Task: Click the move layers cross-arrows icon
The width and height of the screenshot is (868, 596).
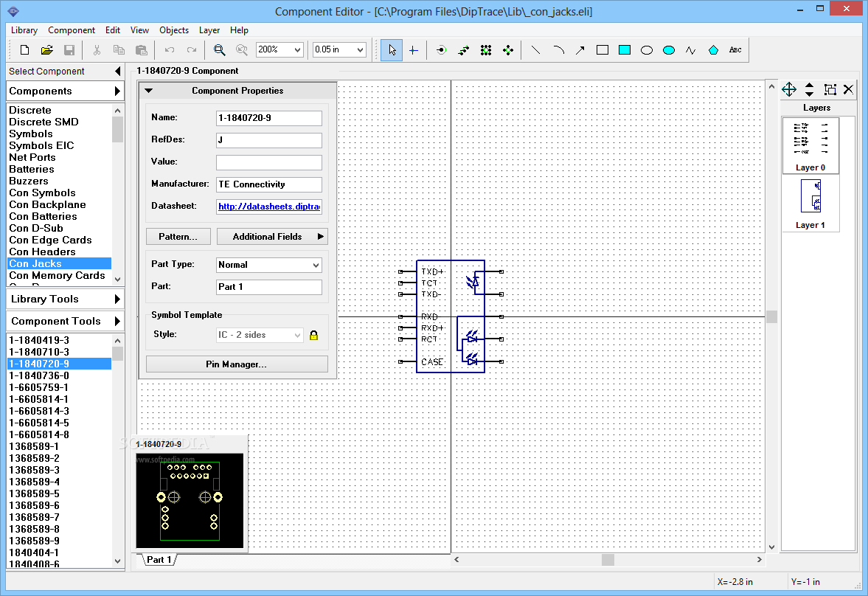Action: 789,89
